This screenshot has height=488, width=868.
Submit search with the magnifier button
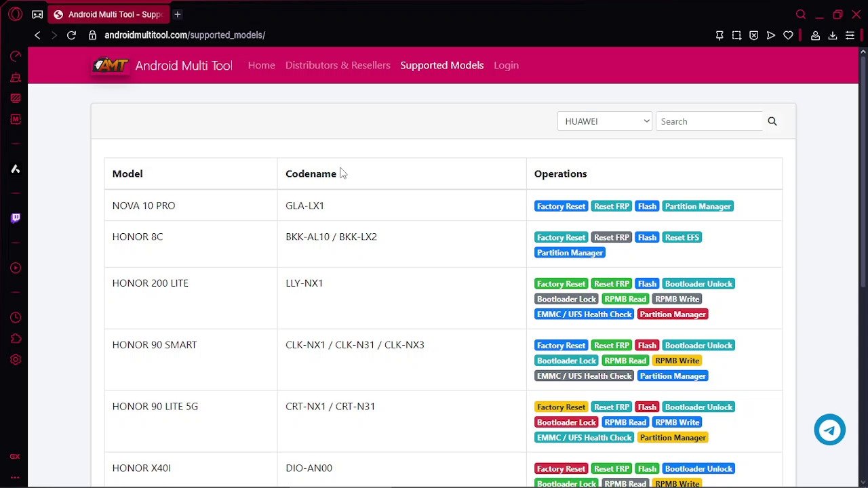click(772, 121)
